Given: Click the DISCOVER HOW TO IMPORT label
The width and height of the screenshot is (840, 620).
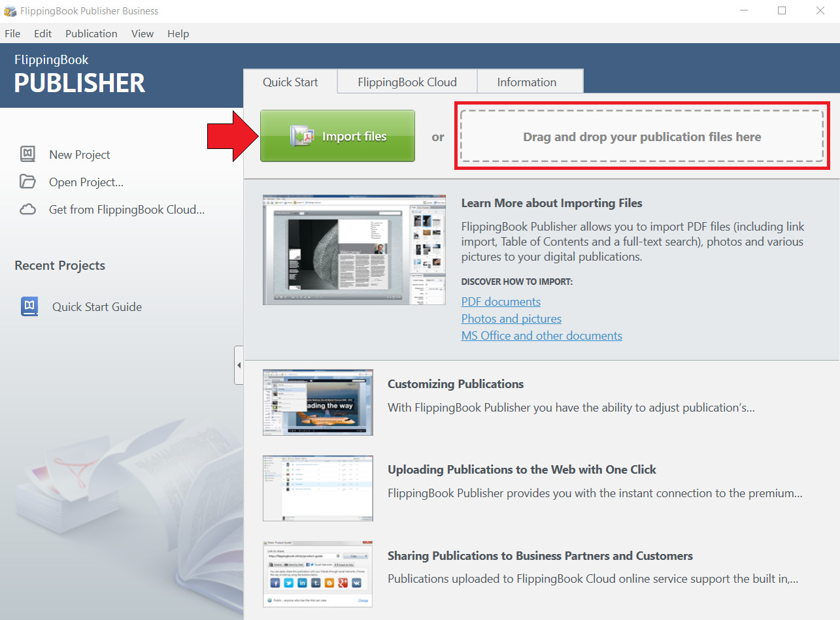Looking at the screenshot, I should (516, 282).
